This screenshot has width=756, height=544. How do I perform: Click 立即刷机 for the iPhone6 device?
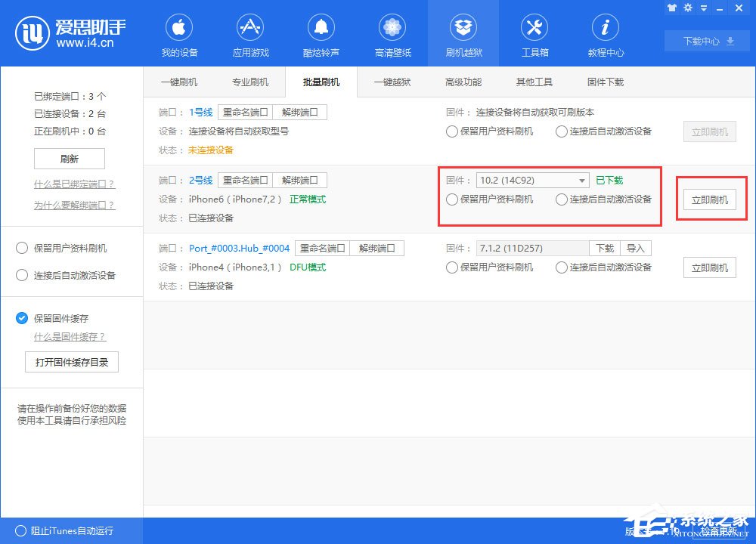[709, 199]
